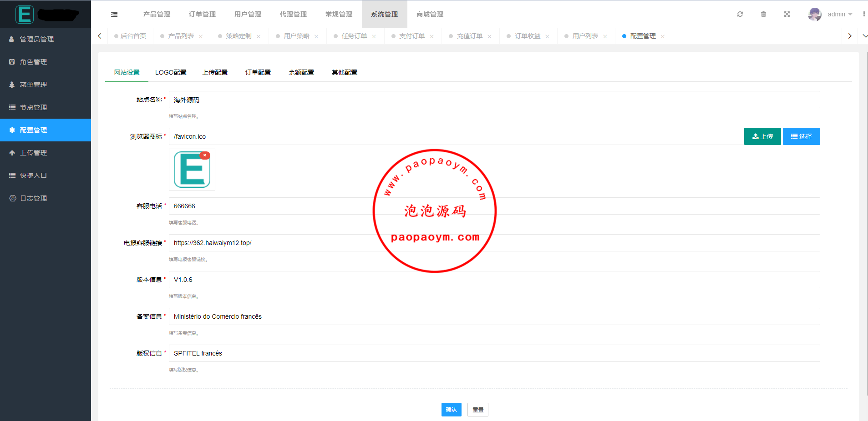Click the 站点名称 input field

[494, 100]
